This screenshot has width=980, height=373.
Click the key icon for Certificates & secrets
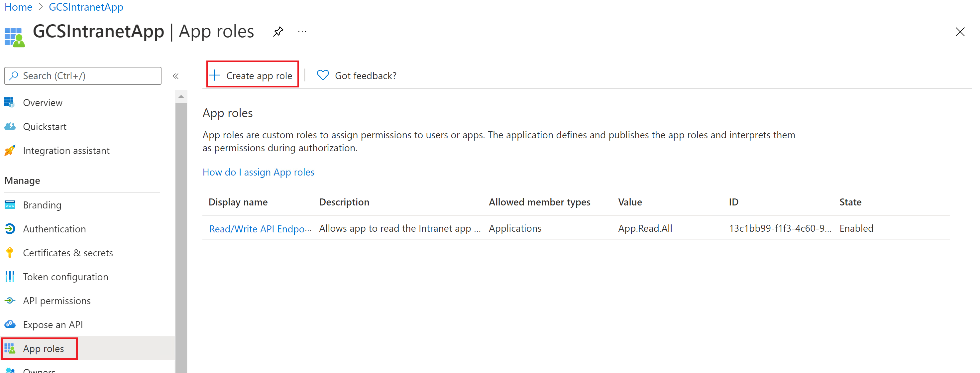[10, 253]
